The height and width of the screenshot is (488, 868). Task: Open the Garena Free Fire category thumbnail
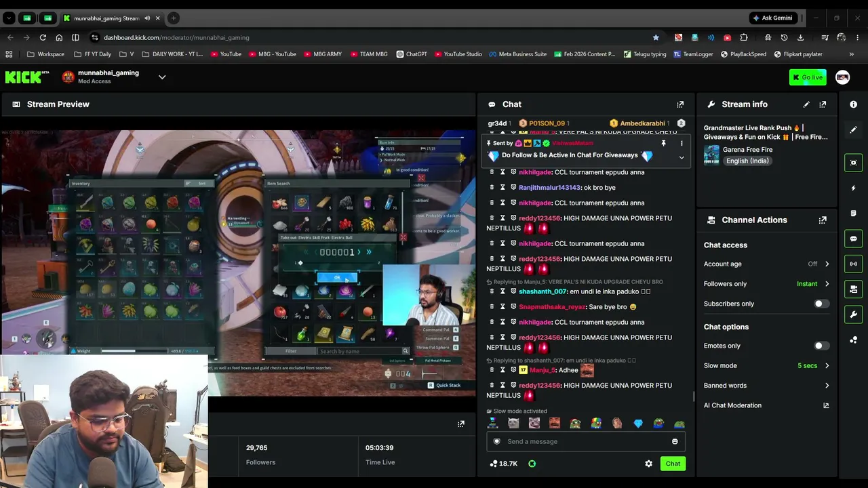click(x=711, y=155)
